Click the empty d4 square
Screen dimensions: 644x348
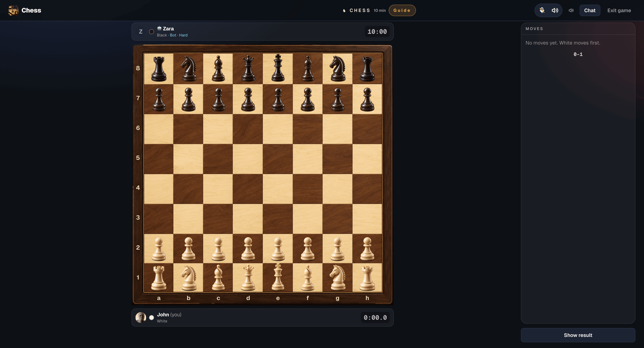coord(248,189)
